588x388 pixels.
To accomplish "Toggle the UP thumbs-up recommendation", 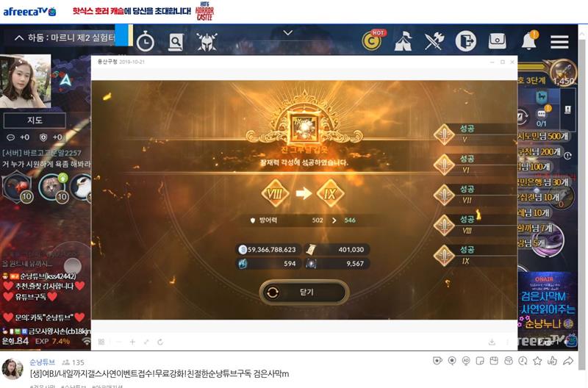I will click(x=552, y=361).
